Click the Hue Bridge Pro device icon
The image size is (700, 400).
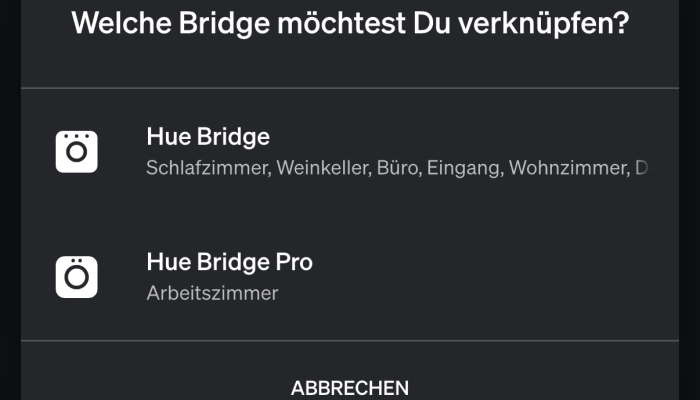76,277
